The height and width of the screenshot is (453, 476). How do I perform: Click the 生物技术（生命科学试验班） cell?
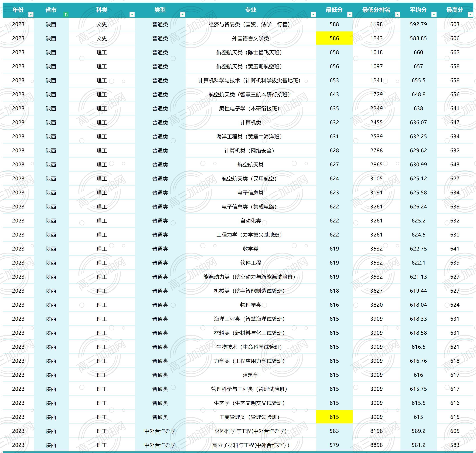point(251,347)
